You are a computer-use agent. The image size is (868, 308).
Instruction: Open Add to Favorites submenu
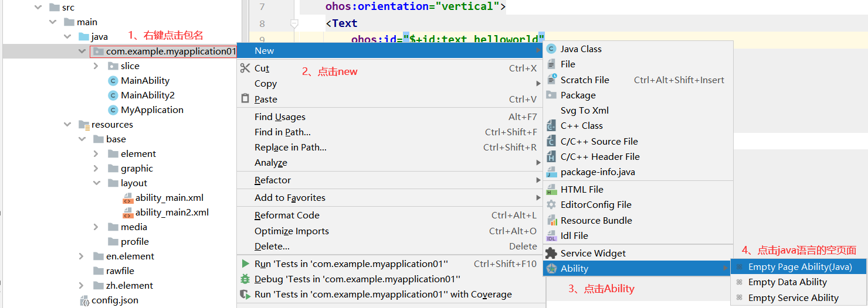point(390,198)
